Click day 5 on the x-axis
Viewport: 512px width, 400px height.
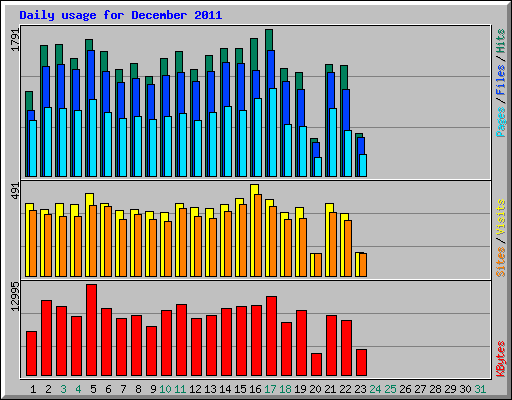click(93, 389)
